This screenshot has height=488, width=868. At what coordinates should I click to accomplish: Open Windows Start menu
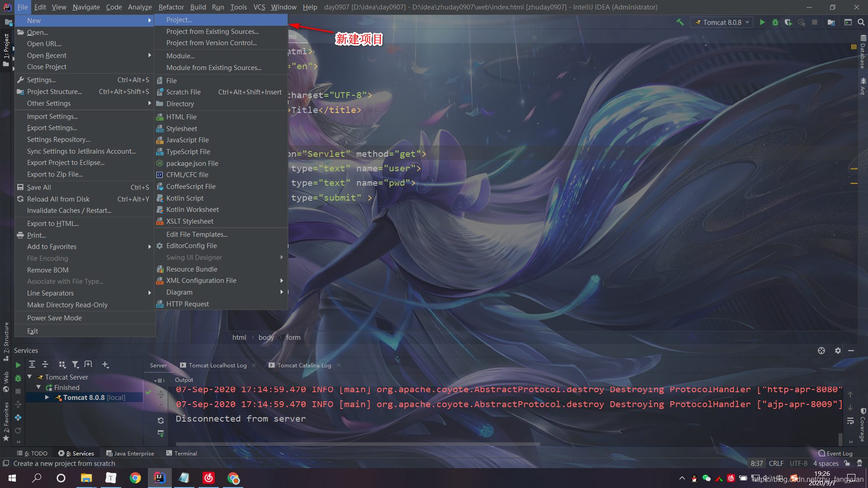12,478
